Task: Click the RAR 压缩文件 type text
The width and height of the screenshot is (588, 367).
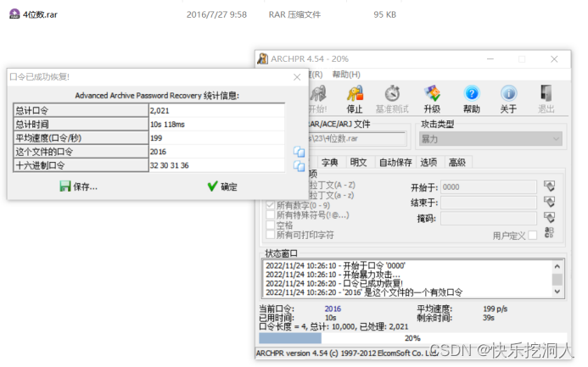Action: (x=294, y=14)
